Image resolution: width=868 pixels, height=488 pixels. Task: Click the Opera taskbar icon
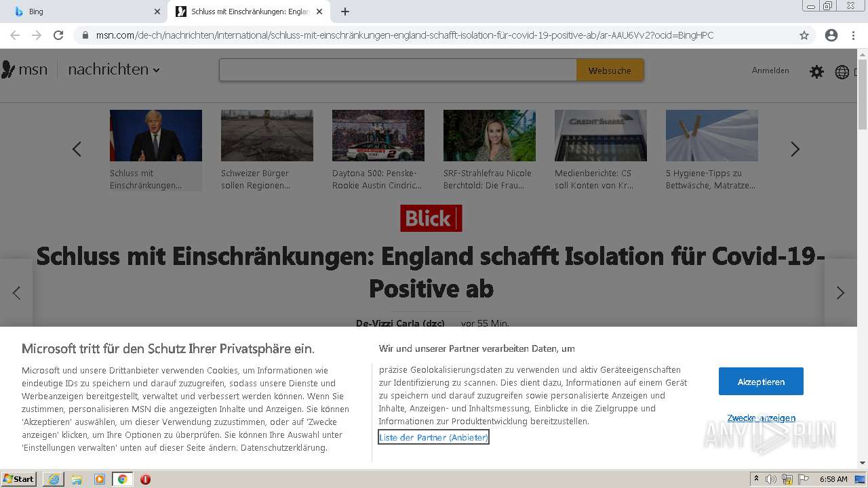pos(145,479)
